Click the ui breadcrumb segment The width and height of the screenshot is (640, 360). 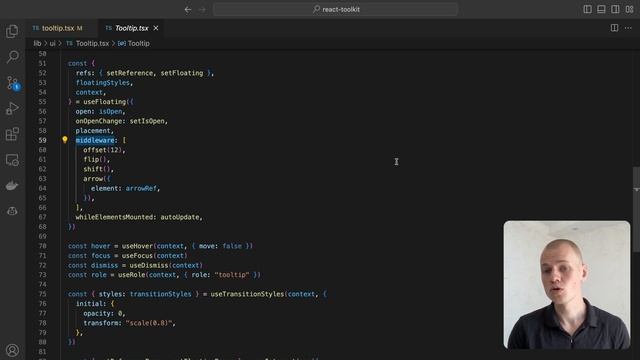pyautogui.click(x=52, y=43)
